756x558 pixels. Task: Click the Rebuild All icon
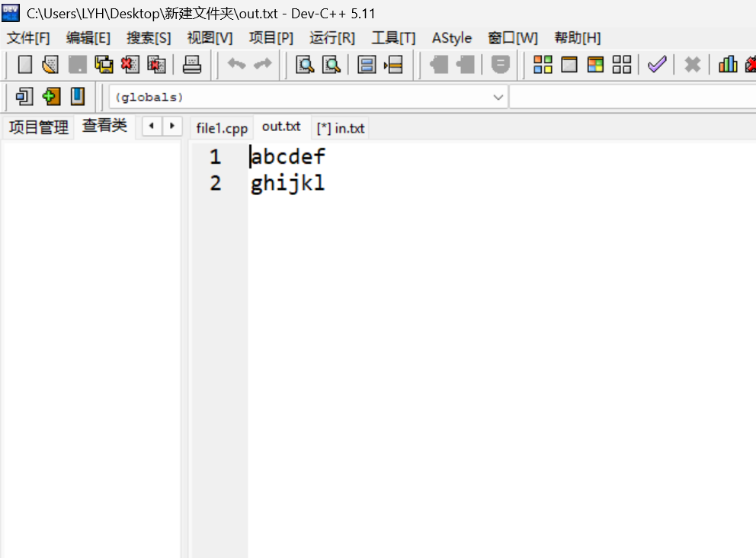(621, 64)
